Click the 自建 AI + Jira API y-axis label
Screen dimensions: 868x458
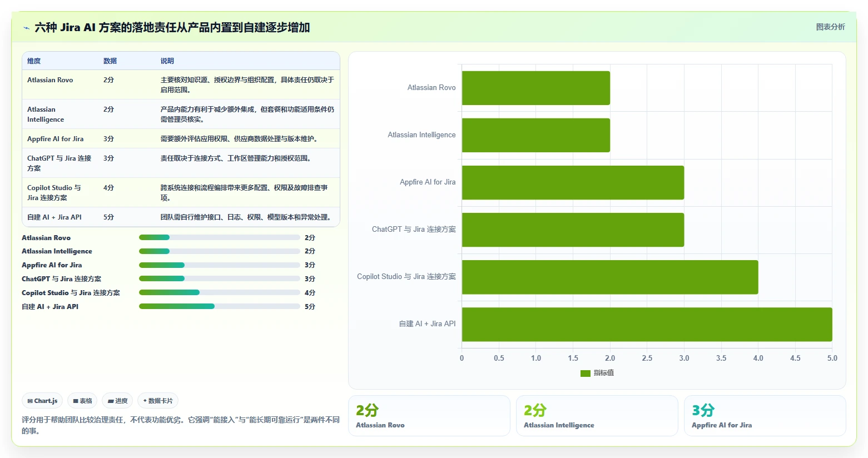click(427, 324)
